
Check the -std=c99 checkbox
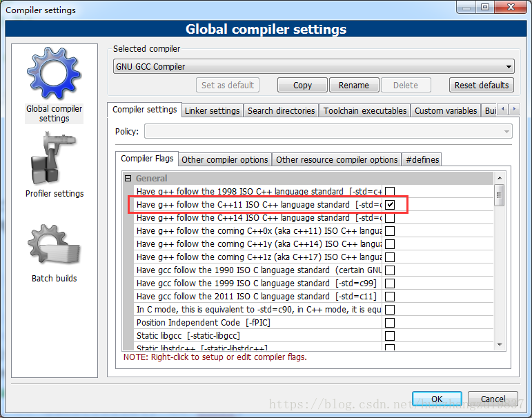390,283
